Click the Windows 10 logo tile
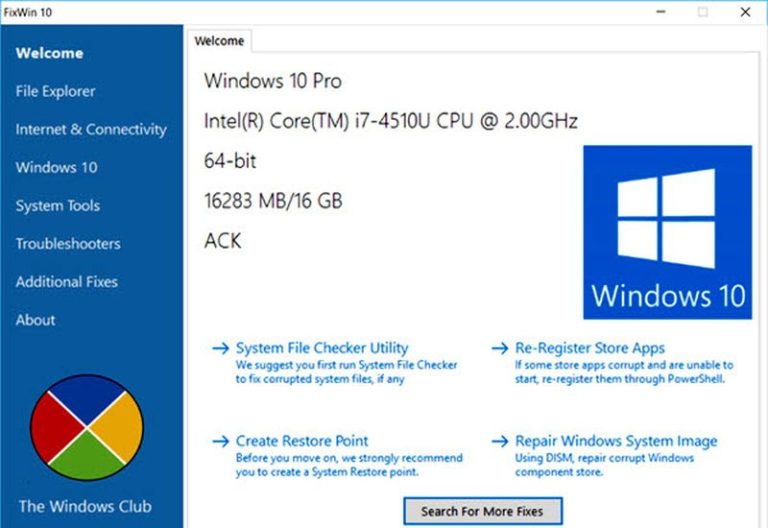This screenshot has width=768, height=528. click(x=667, y=232)
